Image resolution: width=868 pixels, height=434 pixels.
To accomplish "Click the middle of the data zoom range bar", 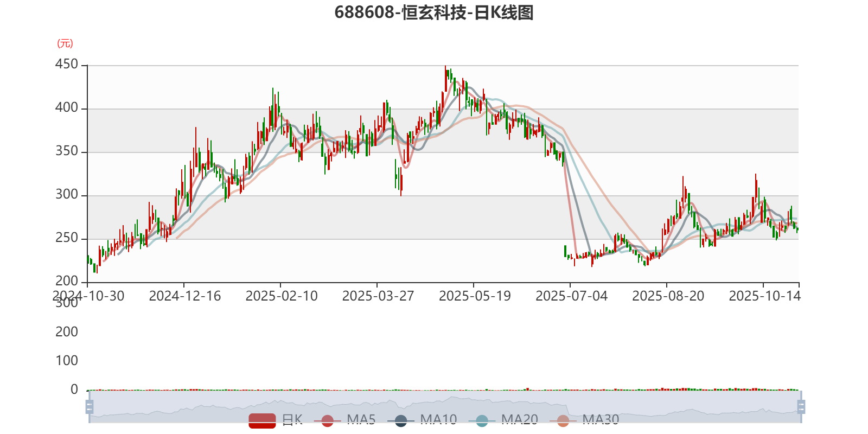I will [x=445, y=406].
